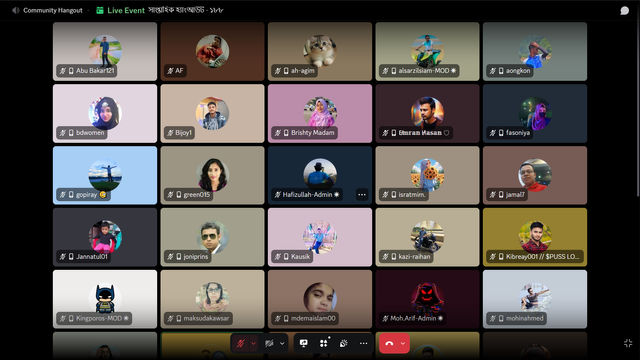Image resolution: width=640 pixels, height=360 pixels.
Task: Open the Live Event details
Action: click(120, 11)
